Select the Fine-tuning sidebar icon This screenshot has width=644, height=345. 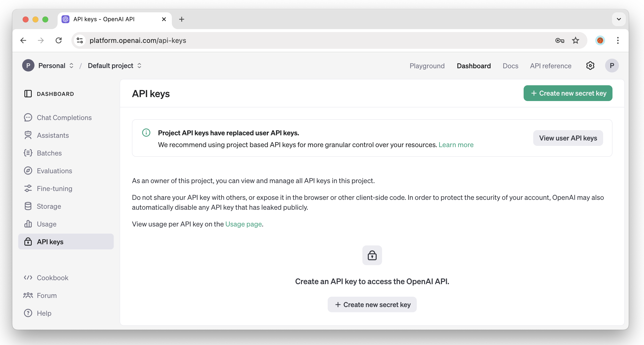pos(28,188)
